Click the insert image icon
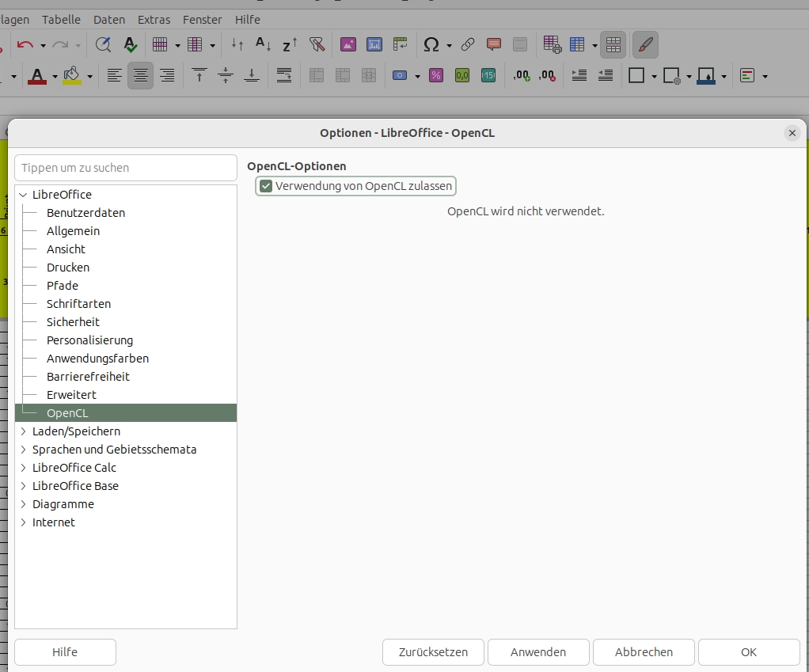The width and height of the screenshot is (809, 672). pyautogui.click(x=348, y=44)
